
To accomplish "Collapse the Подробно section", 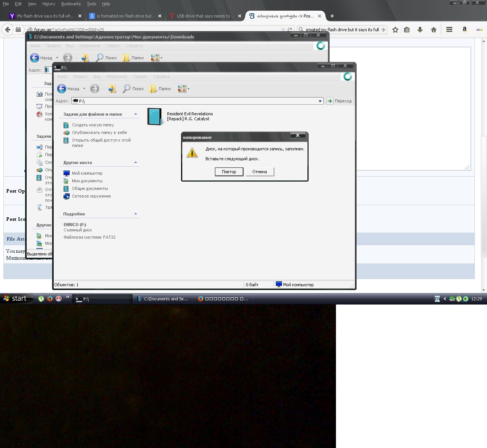I will coord(135,214).
